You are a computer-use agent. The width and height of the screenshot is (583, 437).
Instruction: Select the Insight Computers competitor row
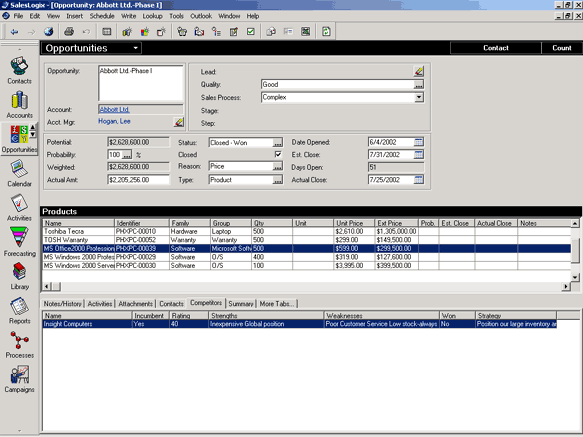300,324
